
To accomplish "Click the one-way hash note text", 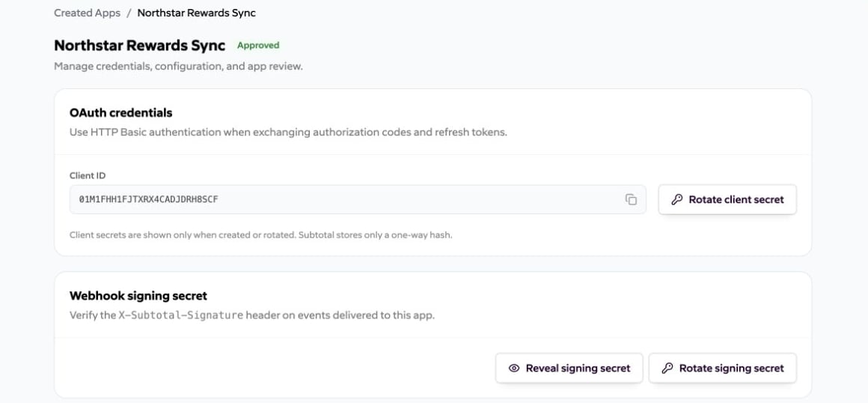I will click(260, 235).
